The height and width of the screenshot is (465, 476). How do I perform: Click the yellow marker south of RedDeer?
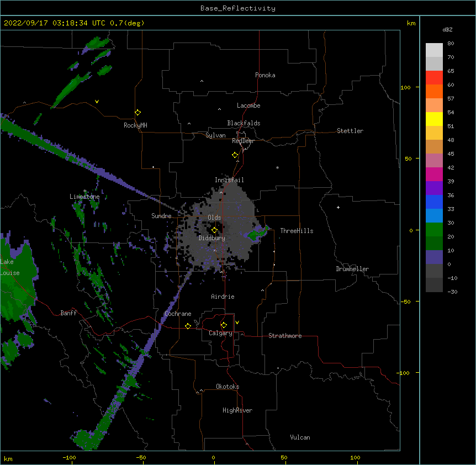pos(235,155)
